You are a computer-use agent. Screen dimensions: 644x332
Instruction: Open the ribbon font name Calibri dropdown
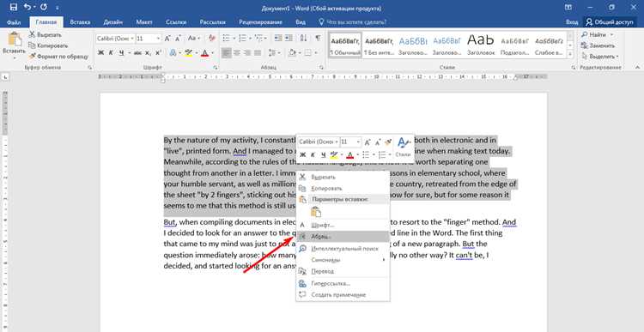click(132, 39)
